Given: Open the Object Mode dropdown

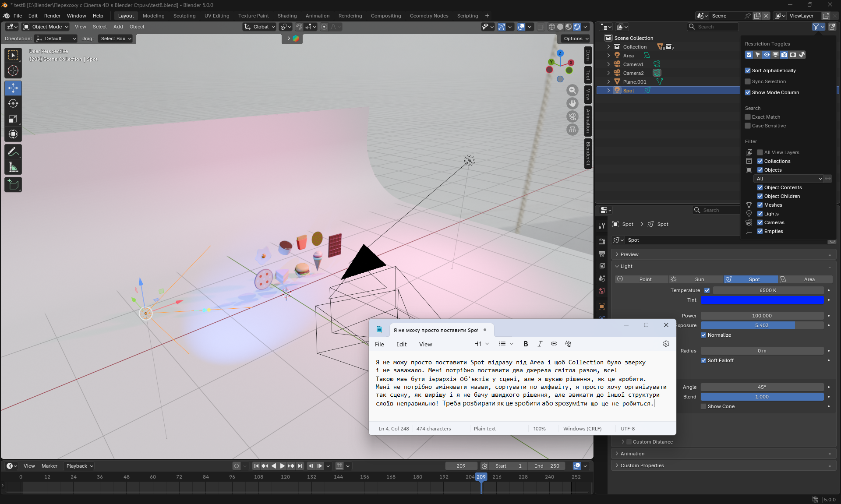Looking at the screenshot, I should (46, 27).
